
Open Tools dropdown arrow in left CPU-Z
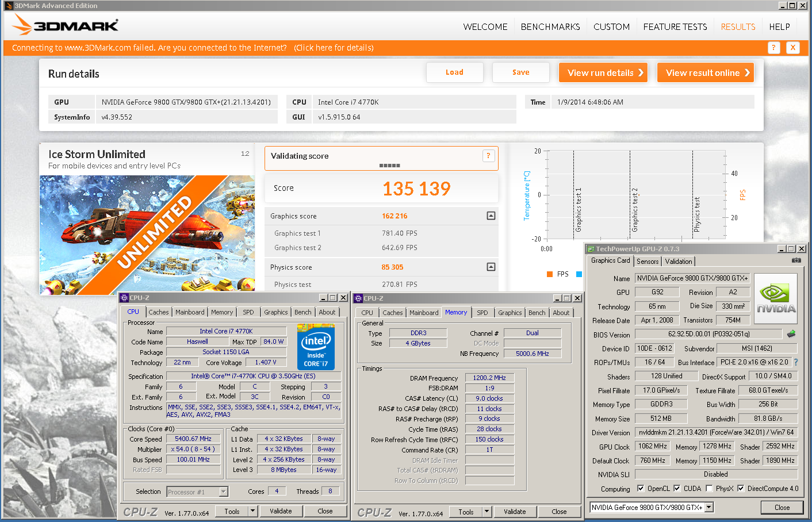[252, 511]
